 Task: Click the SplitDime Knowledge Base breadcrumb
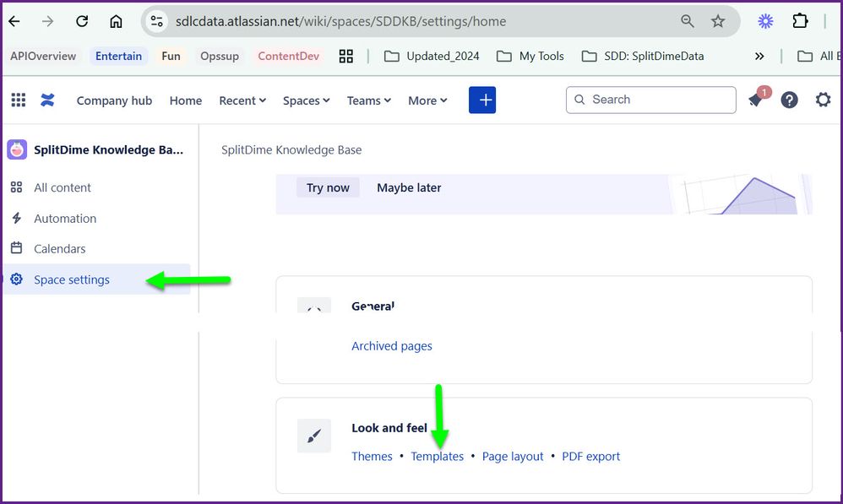291,150
